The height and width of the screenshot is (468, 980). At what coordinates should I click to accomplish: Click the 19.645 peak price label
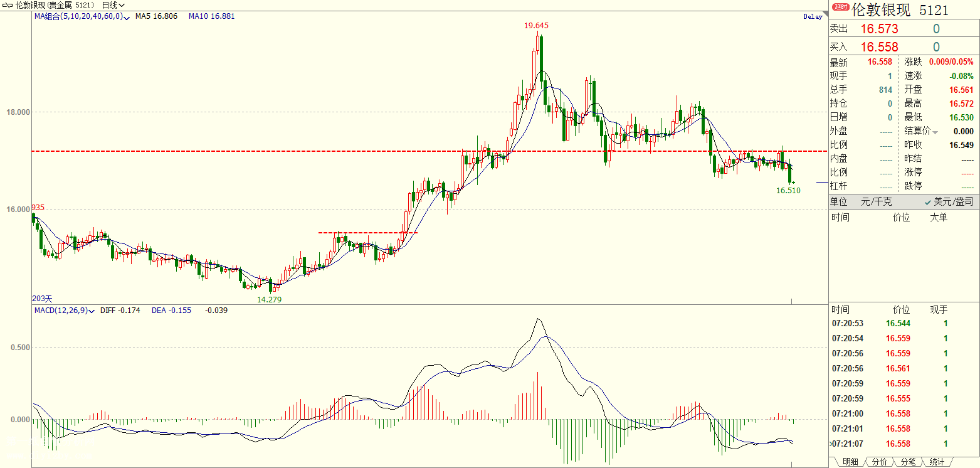pyautogui.click(x=537, y=26)
